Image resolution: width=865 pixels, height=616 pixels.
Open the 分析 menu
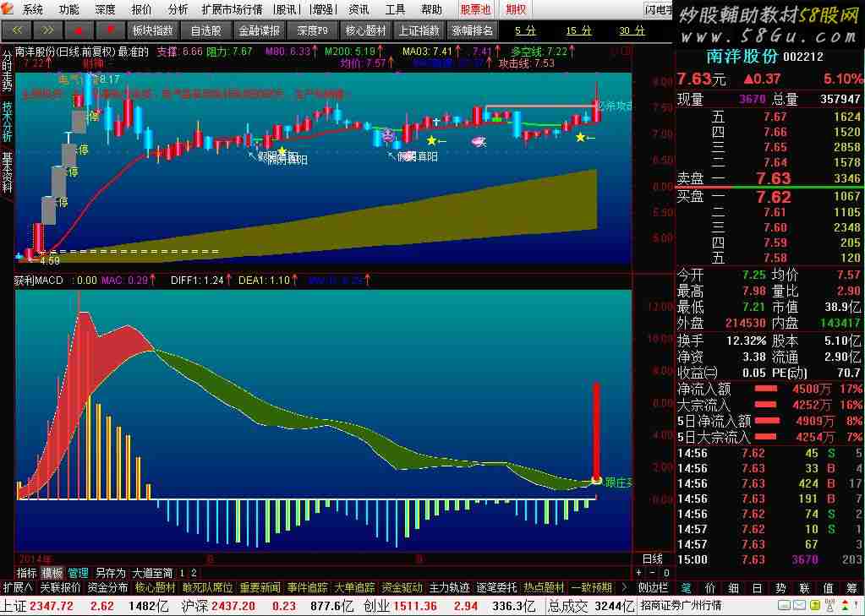[x=178, y=9]
